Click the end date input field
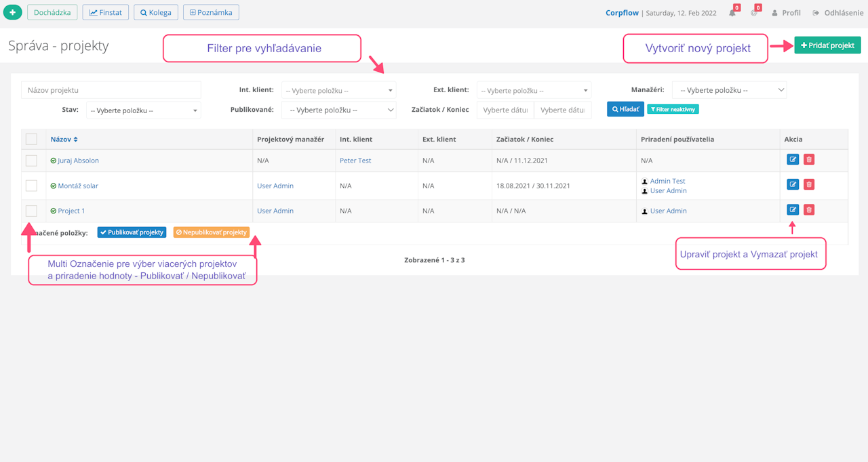The height and width of the screenshot is (462, 868). [563, 110]
